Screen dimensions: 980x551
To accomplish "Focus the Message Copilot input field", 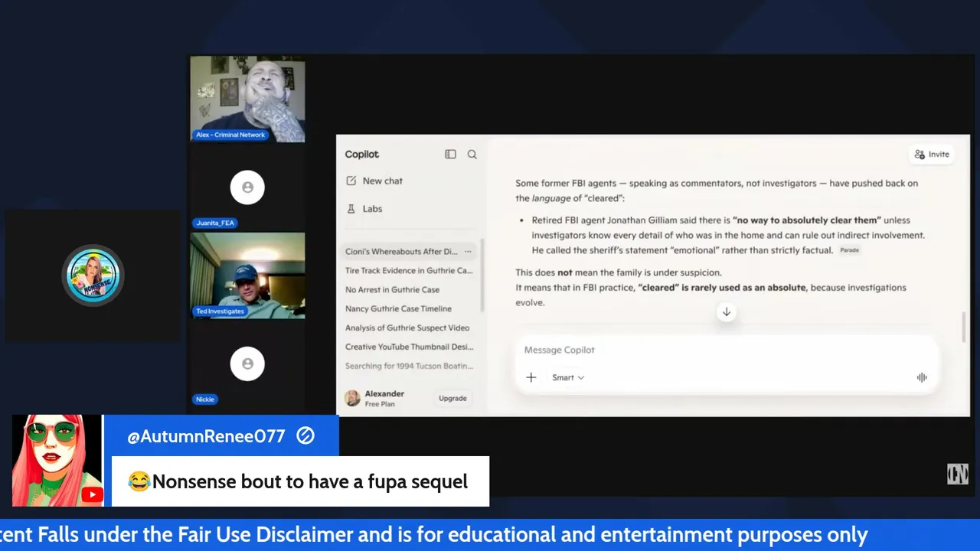I will pos(726,350).
